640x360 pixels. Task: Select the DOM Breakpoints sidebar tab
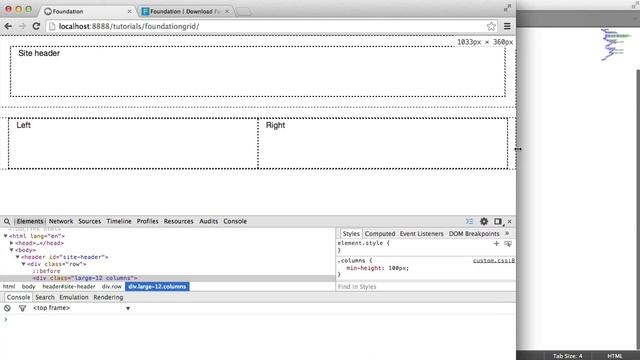(474, 233)
